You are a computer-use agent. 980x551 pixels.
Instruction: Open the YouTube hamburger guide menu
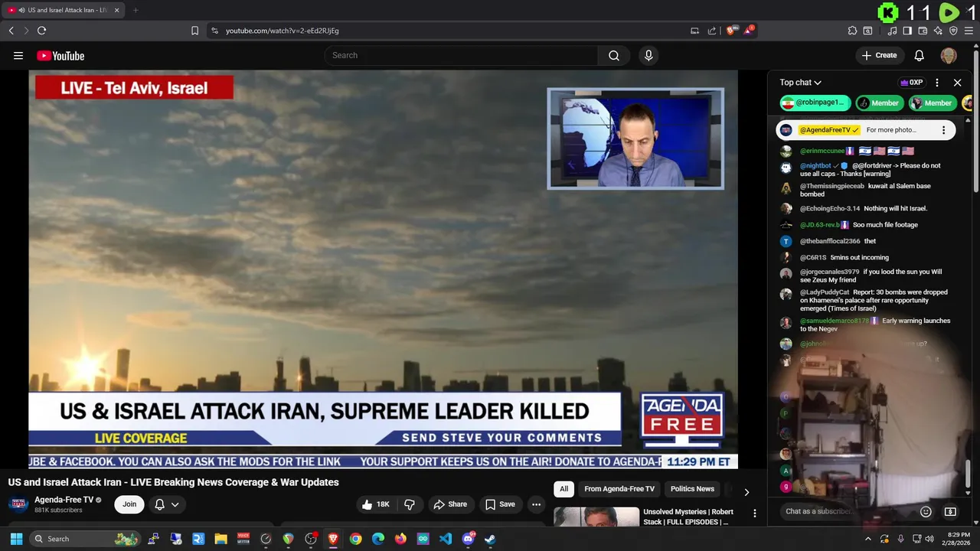[x=18, y=55]
